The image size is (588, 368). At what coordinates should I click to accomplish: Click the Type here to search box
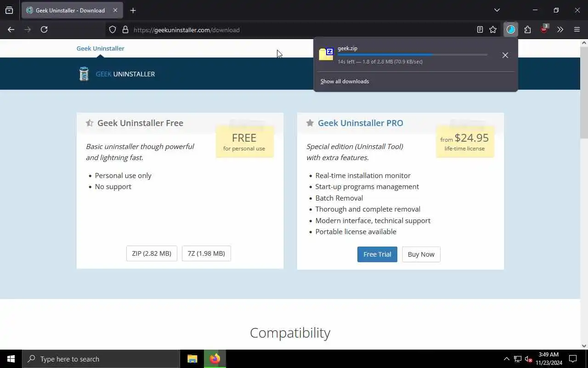click(101, 359)
